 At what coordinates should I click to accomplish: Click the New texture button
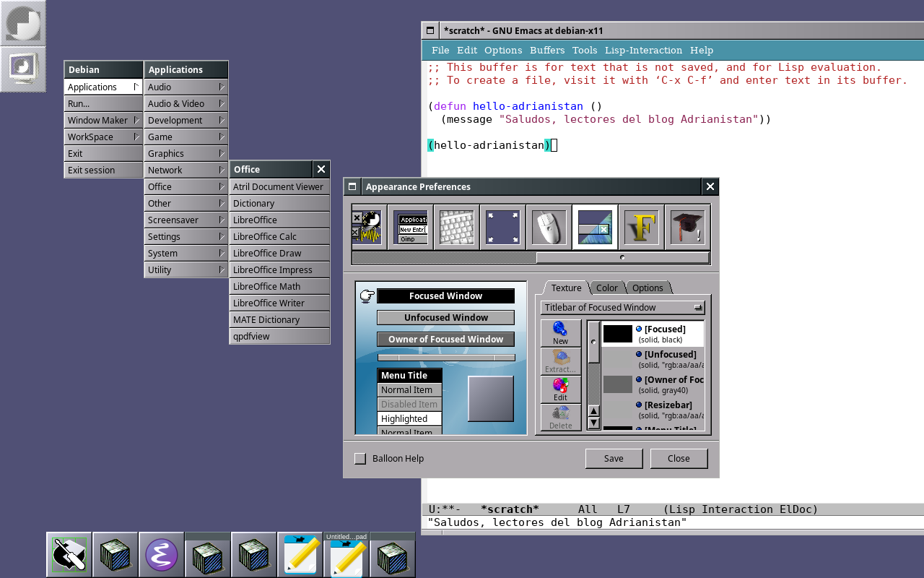click(x=560, y=333)
